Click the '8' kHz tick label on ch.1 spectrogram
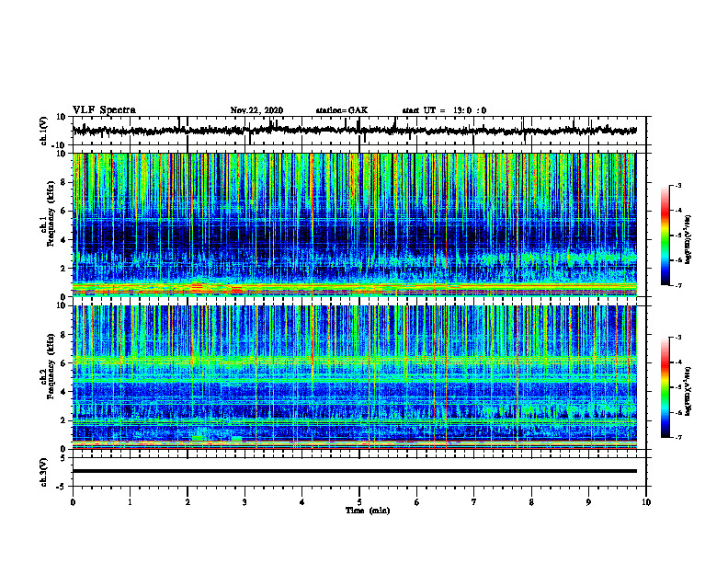Viewport: 728px width, 563px height. (x=63, y=182)
